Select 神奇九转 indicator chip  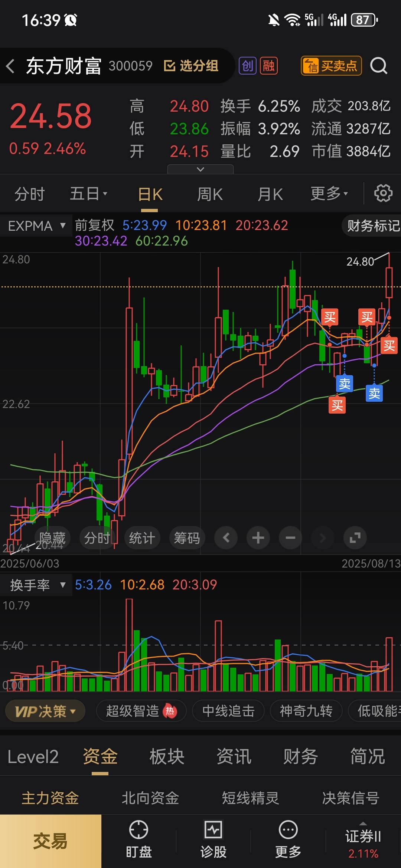306,711
